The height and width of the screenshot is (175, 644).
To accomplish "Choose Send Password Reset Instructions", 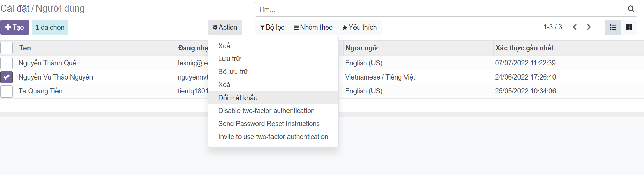I will (x=269, y=124).
